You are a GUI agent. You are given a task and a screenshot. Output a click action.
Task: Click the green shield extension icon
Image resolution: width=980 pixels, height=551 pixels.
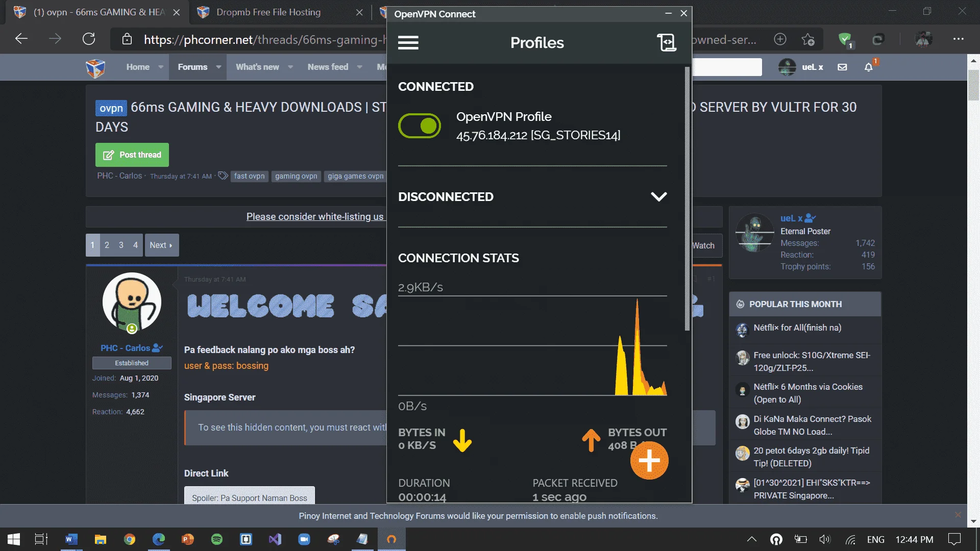tap(845, 39)
